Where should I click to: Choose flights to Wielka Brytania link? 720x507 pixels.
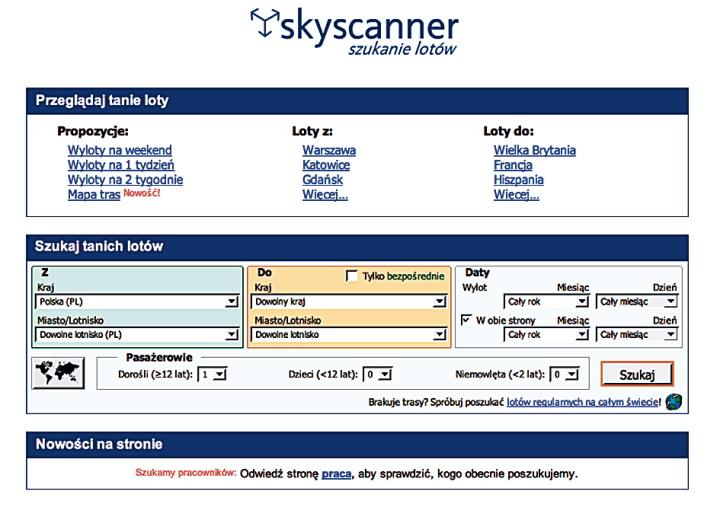[534, 150]
